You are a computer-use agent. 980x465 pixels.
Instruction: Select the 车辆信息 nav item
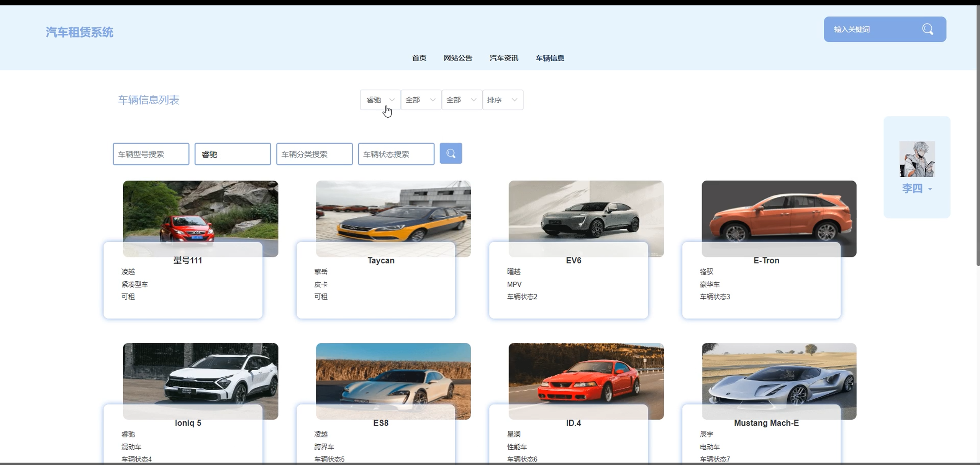tap(550, 58)
